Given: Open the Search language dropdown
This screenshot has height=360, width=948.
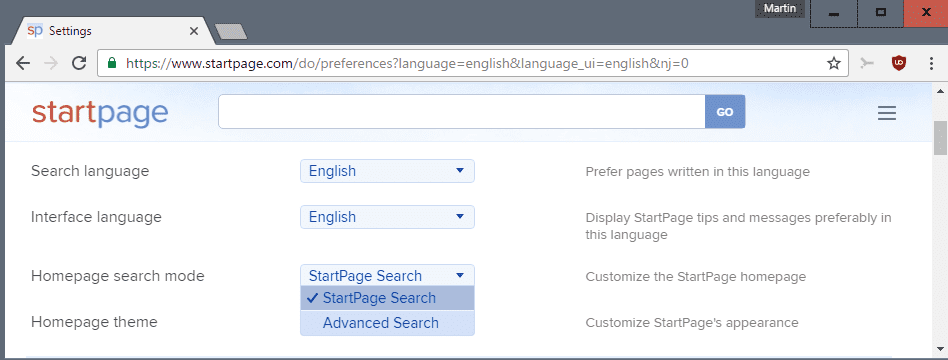Looking at the screenshot, I should point(388,171).
